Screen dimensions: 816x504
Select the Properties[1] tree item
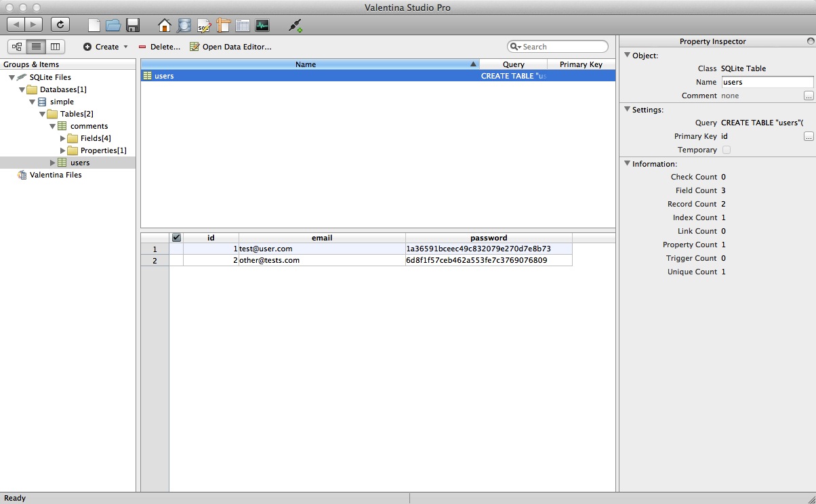[103, 150]
